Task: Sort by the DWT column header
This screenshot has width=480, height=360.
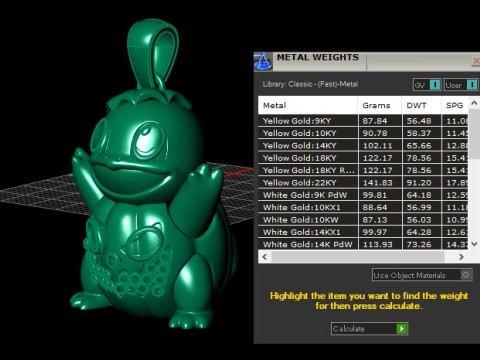Action: pos(421,105)
